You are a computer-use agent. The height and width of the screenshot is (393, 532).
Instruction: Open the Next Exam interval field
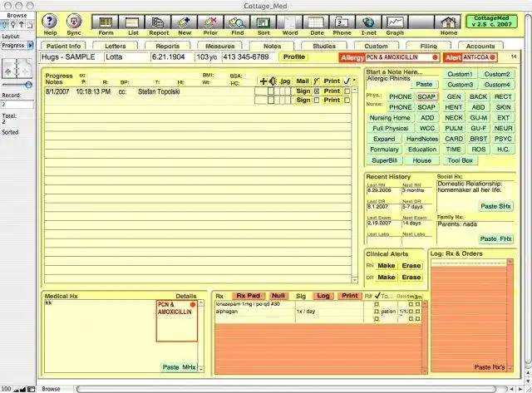click(416, 224)
